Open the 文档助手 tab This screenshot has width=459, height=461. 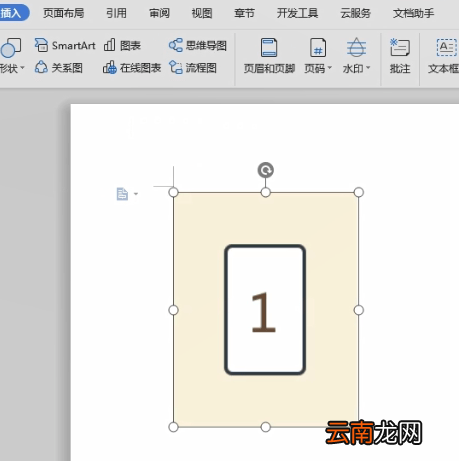pyautogui.click(x=413, y=13)
